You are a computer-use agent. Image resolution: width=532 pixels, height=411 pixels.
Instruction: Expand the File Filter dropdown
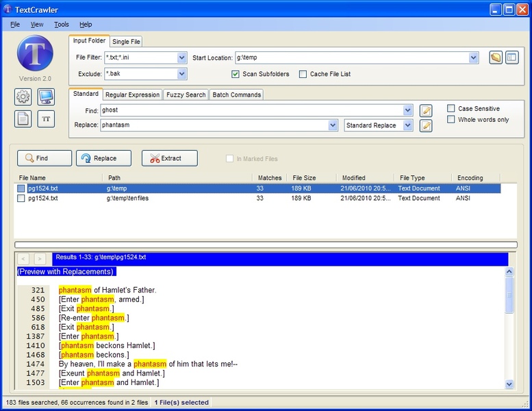[x=182, y=58]
